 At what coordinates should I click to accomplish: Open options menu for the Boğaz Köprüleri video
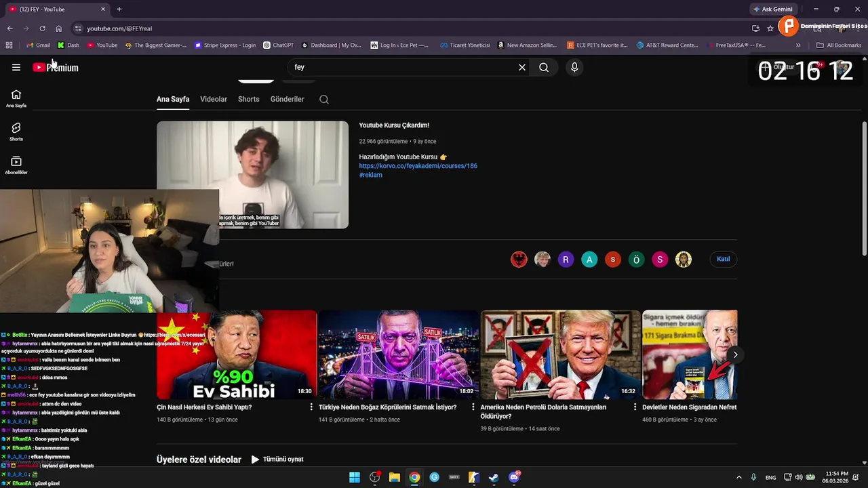[473, 407]
